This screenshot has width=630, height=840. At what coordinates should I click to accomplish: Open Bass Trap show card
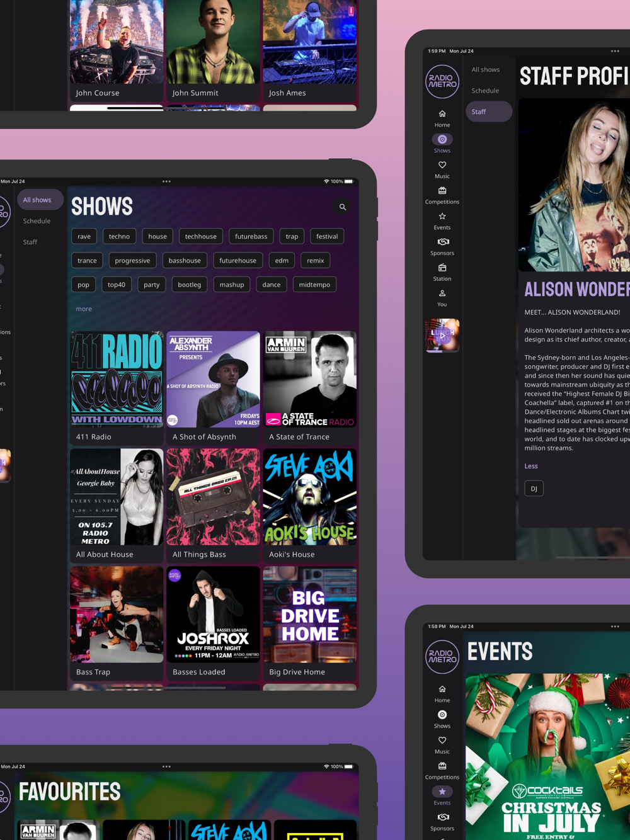pyautogui.click(x=117, y=623)
